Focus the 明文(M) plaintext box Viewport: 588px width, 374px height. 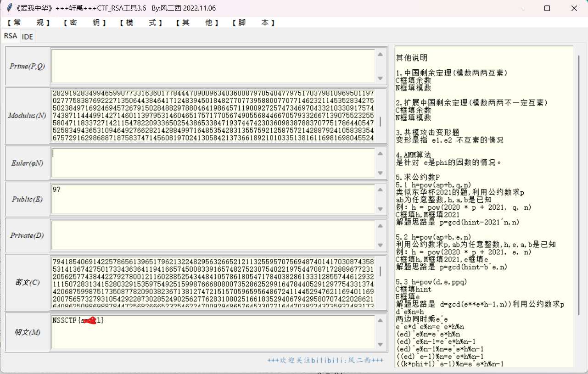pos(213,332)
